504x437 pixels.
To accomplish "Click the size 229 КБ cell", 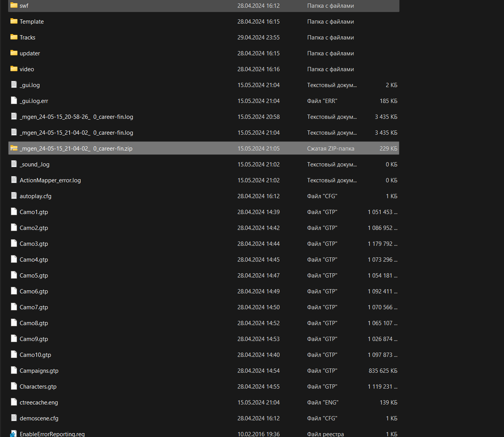I will 389,149.
